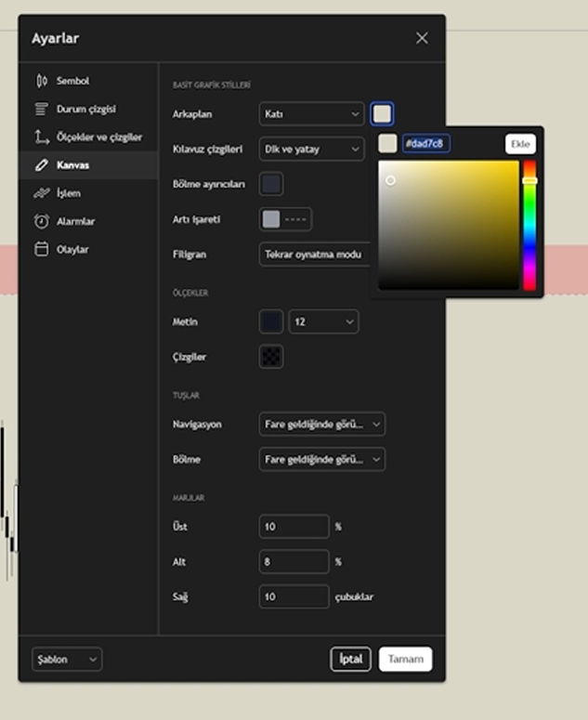Click the Alt margin input field
Image resolution: width=588 pixels, height=720 pixels.
click(x=294, y=561)
